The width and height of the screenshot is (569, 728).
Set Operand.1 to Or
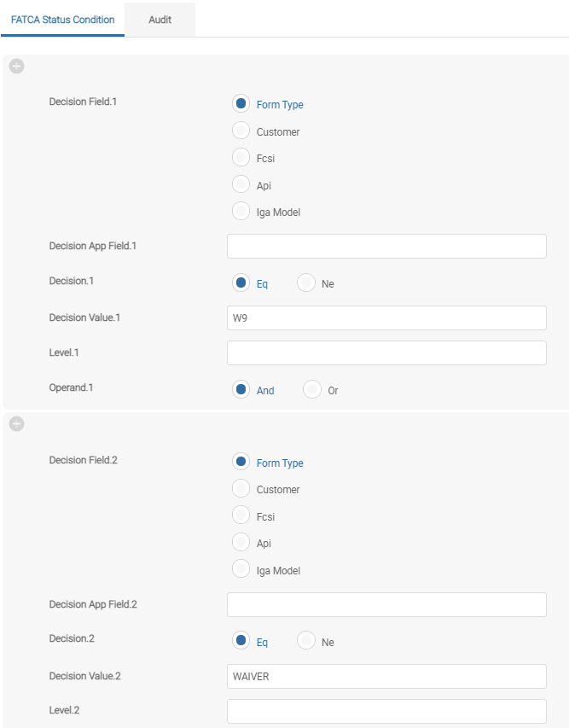[312, 389]
